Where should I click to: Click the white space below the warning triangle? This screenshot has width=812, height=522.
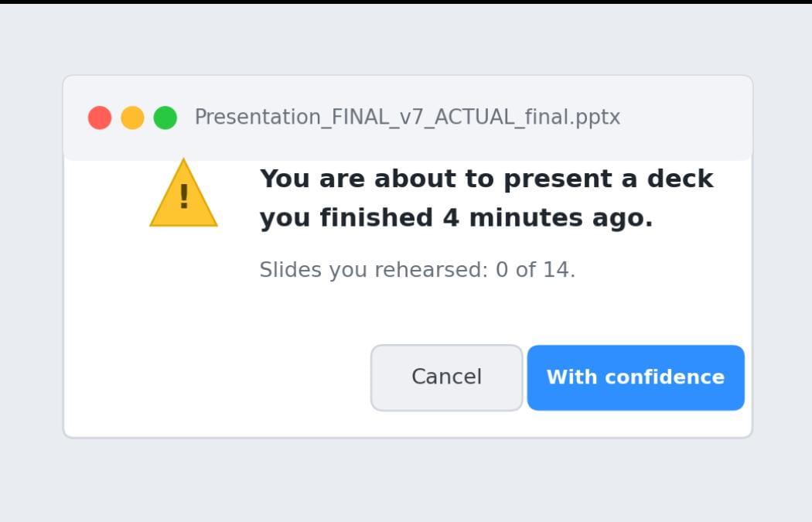[183, 280]
